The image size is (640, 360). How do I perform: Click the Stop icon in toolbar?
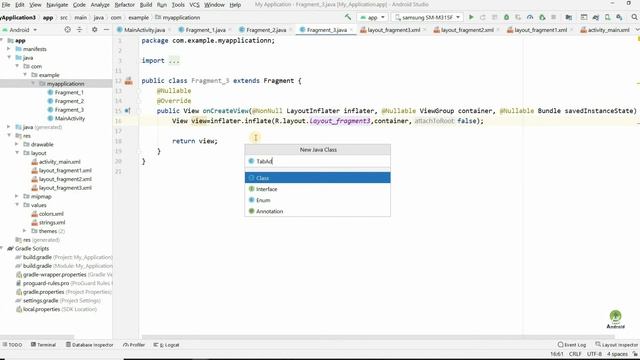[x=553, y=17]
